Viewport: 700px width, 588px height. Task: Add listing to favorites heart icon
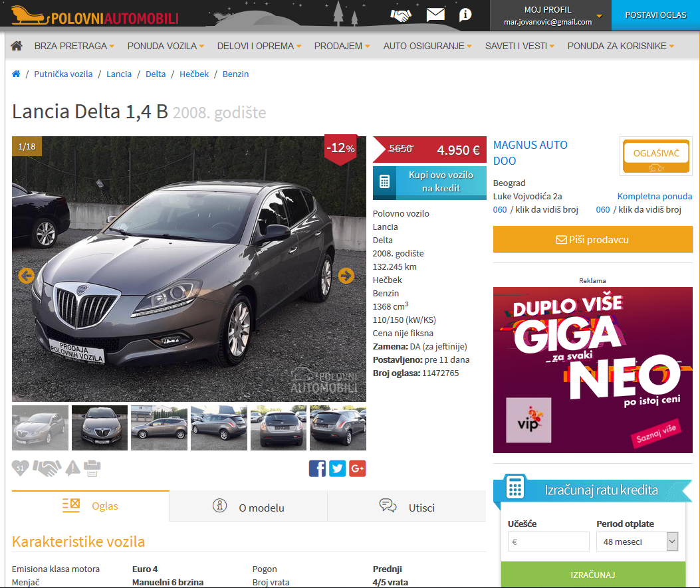point(20,468)
